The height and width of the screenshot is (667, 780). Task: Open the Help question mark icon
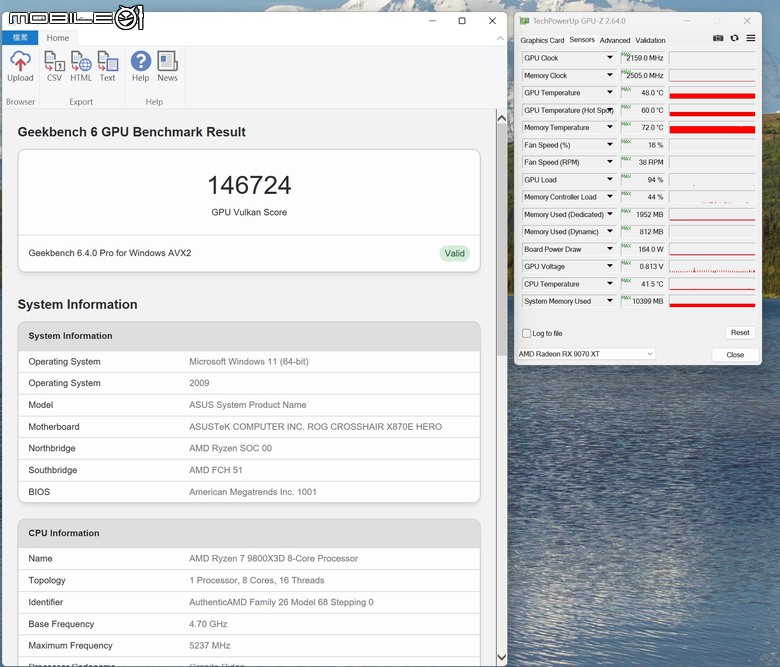pyautogui.click(x=141, y=61)
